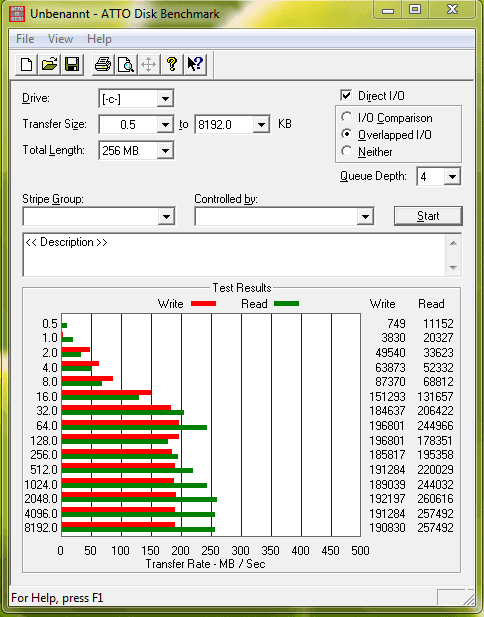Select the Overlapped I/O radio button
The height and width of the screenshot is (617, 484).
click(347, 134)
